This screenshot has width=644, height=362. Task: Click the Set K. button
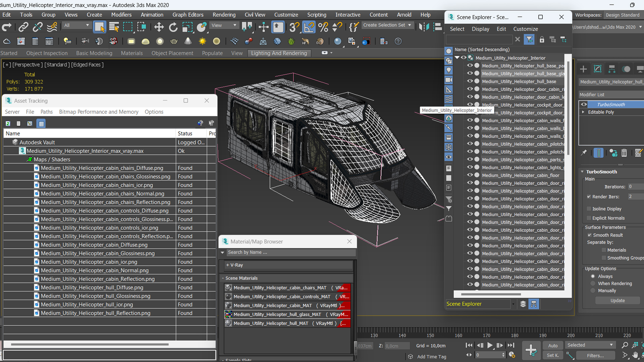553,355
